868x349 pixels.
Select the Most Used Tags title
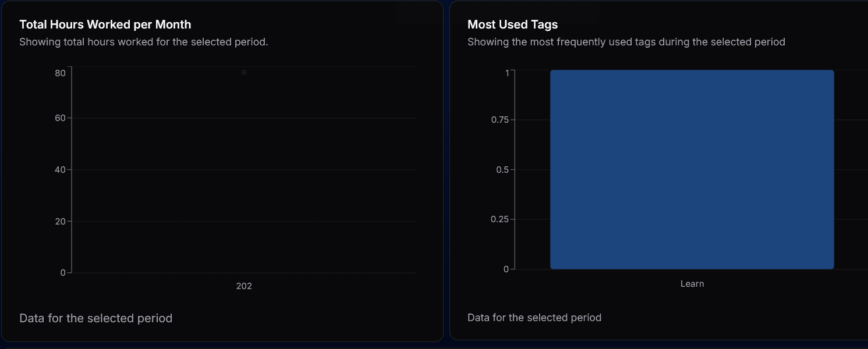point(513,24)
